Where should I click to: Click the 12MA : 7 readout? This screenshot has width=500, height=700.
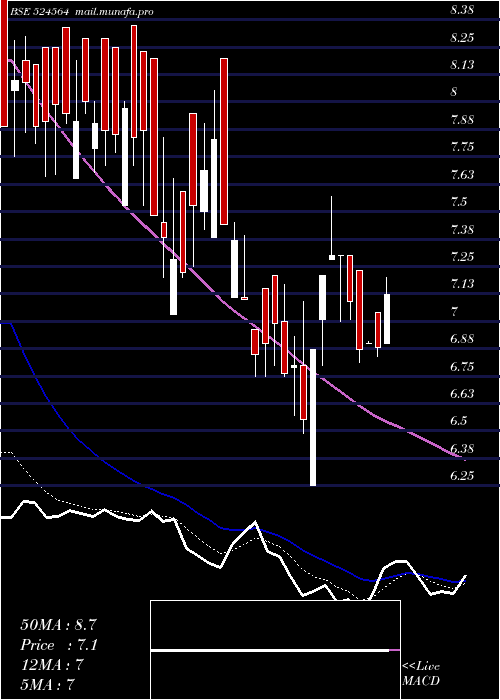(x=52, y=665)
